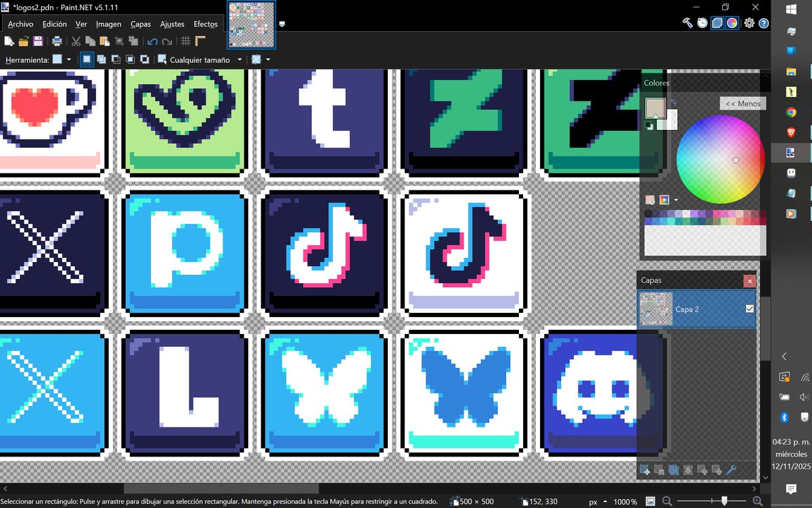Paste from clipboard with the Paste icon
The height and width of the screenshot is (508, 812).
(x=105, y=41)
